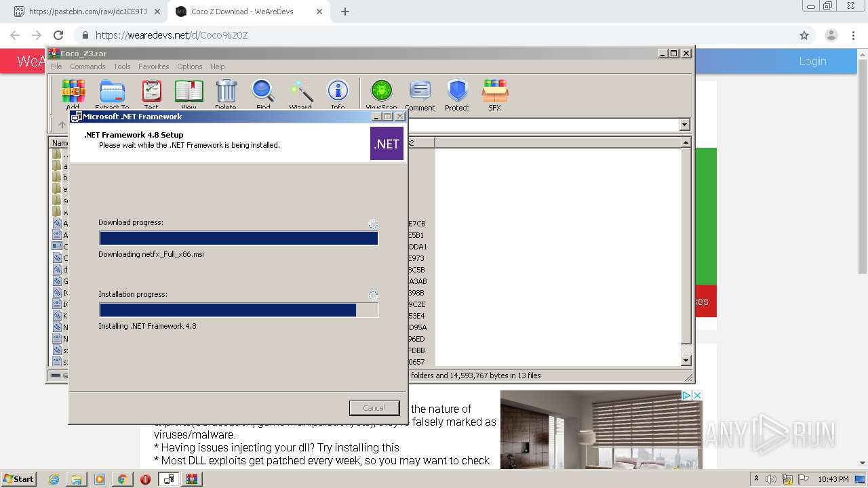
Task: Click the Add toolbar icon in WinRAR
Action: click(73, 92)
